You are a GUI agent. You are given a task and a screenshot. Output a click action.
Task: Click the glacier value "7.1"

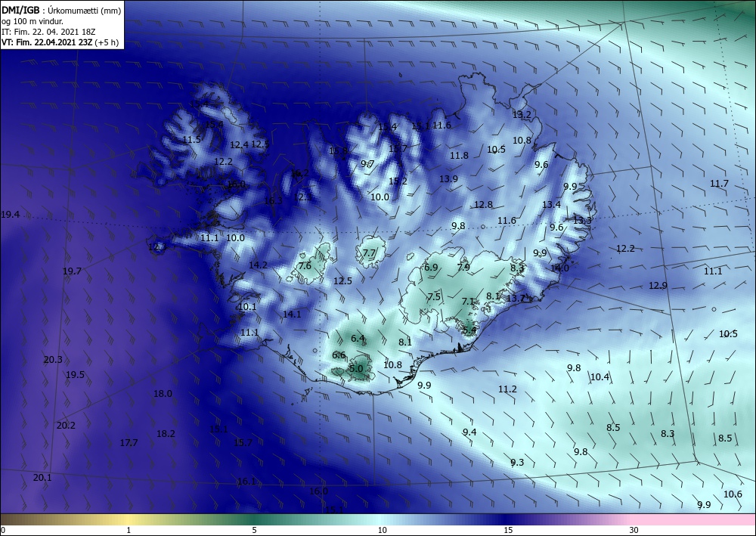pyautogui.click(x=468, y=302)
